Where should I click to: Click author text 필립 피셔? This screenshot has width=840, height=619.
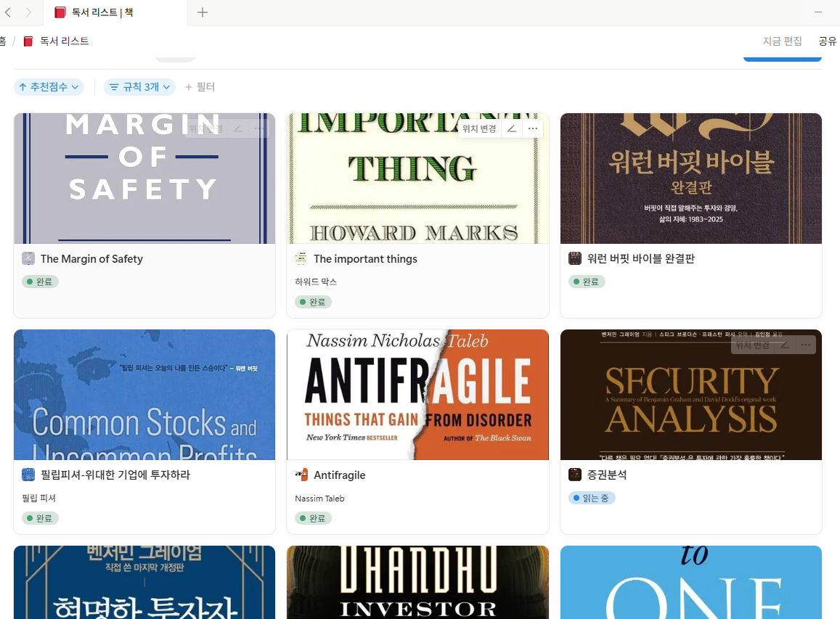pyautogui.click(x=38, y=498)
